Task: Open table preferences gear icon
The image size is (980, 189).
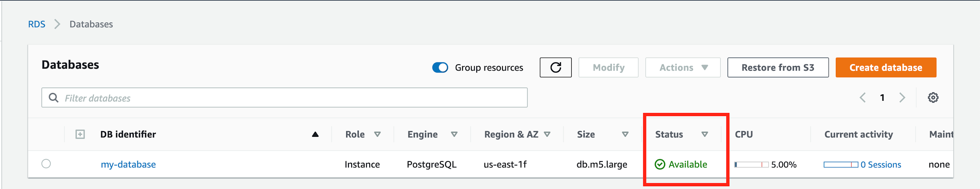Action: click(933, 98)
